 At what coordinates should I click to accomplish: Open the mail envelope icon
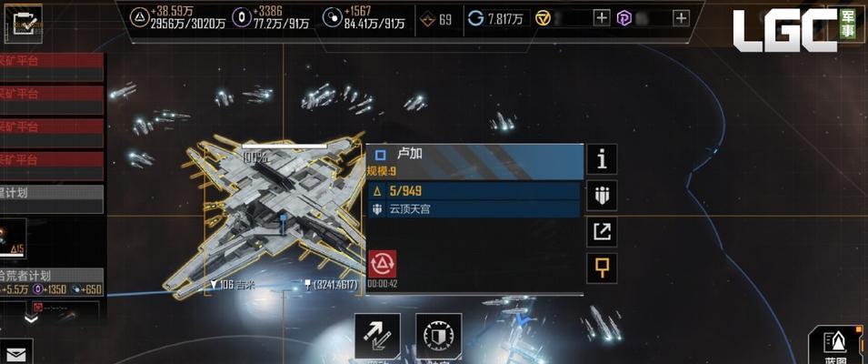click(15, 353)
